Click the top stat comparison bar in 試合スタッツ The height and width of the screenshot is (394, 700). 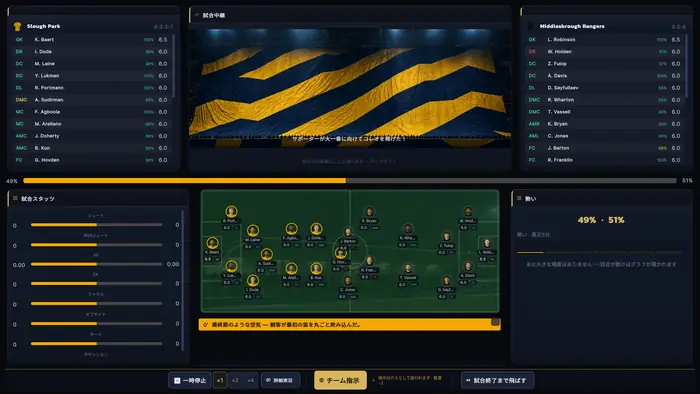[x=96, y=225]
